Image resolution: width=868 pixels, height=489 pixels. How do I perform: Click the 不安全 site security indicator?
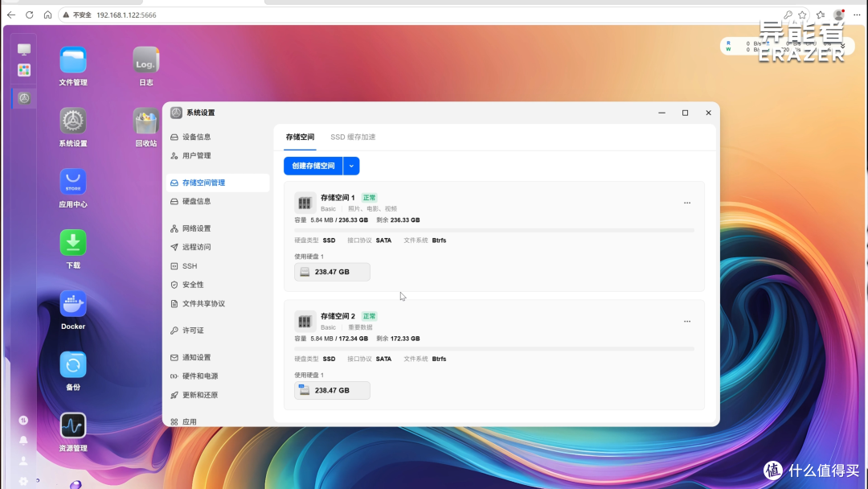[77, 15]
